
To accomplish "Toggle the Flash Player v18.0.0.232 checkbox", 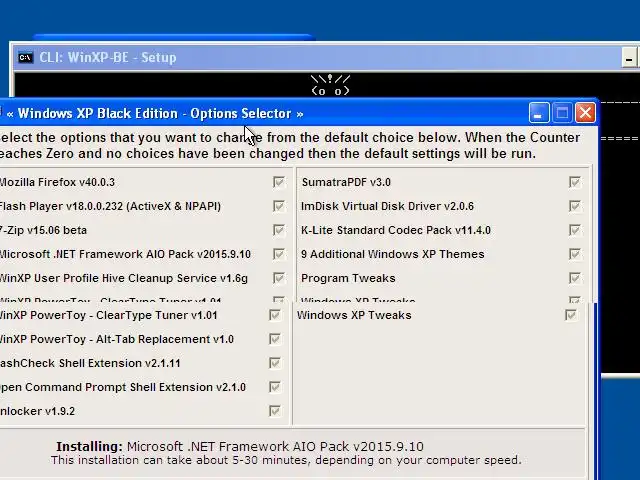I will (x=279, y=206).
